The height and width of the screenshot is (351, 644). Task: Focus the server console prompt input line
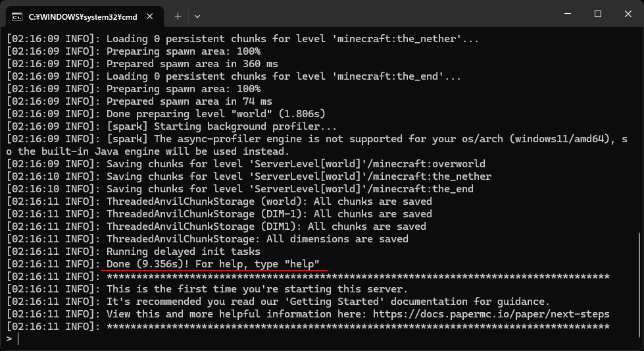point(320,339)
